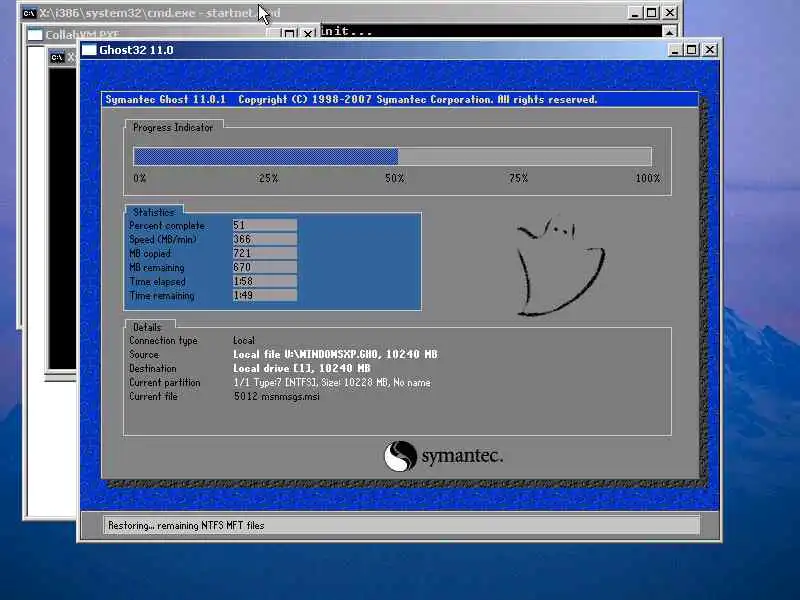
Task: Click the Ghost32 11.0 title text
Action: [136, 50]
